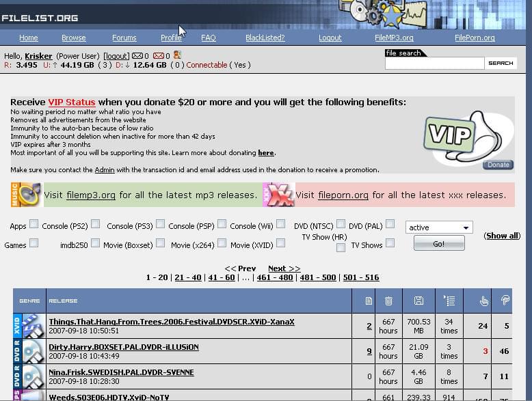Jump to page range 501 - 516
The image size is (532, 401).
pyautogui.click(x=361, y=277)
